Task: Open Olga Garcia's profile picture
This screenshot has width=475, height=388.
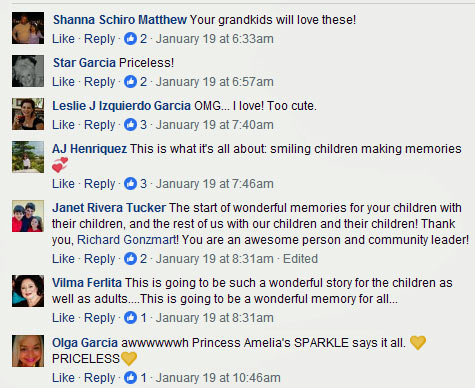Action: [x=28, y=351]
